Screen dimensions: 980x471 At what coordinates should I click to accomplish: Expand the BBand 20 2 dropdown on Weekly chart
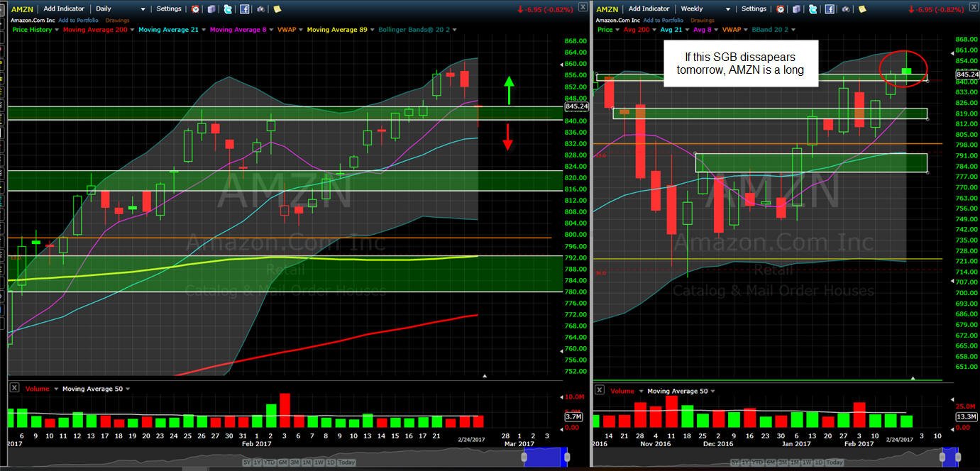tap(793, 30)
